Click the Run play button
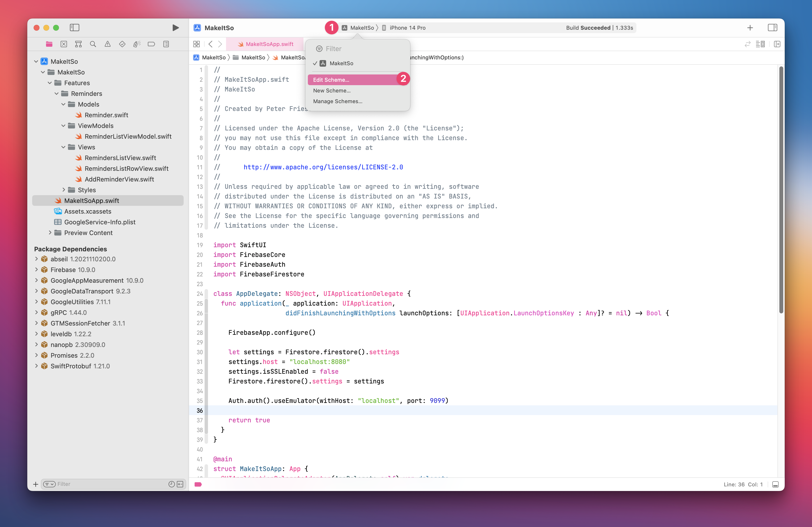 pyautogui.click(x=175, y=27)
